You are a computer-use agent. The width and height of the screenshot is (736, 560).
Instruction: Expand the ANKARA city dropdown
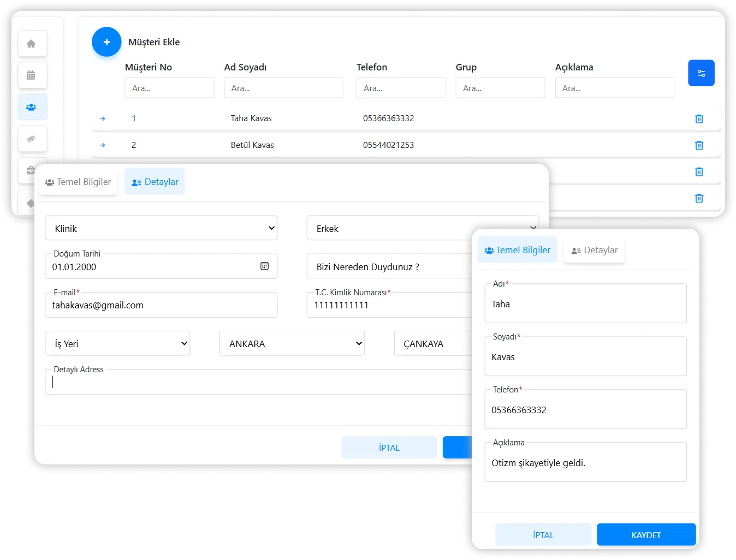pos(292,344)
